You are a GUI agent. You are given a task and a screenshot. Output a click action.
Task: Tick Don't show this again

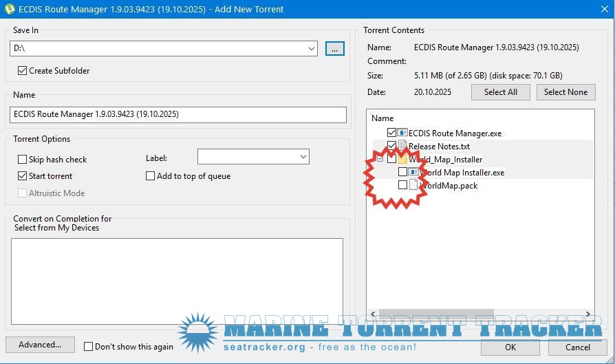[89, 346]
